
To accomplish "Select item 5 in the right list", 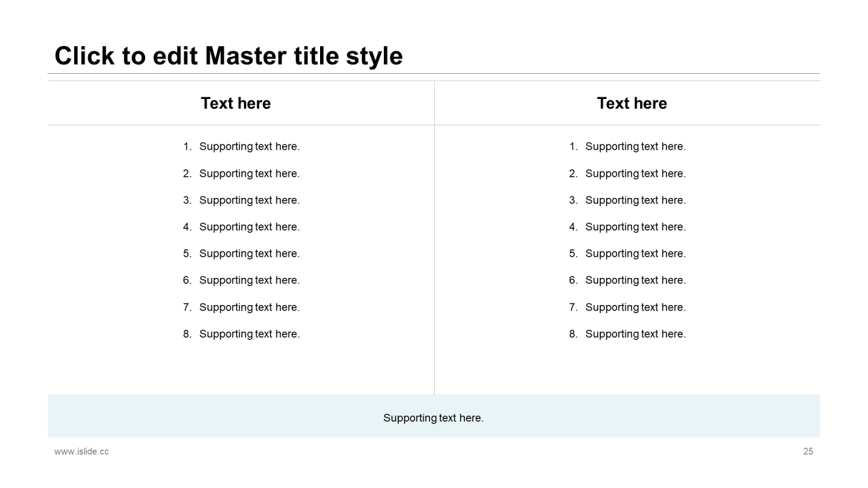I will (x=635, y=253).
